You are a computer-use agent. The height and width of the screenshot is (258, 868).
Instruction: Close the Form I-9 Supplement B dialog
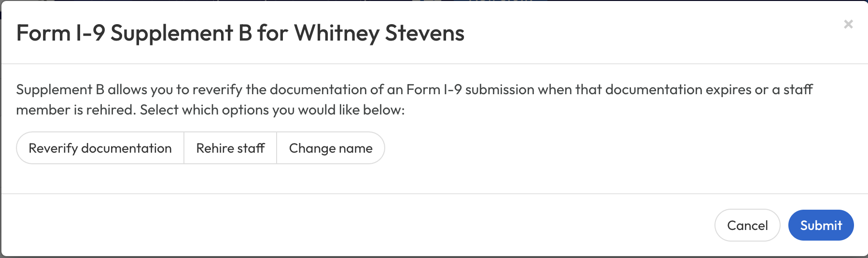coord(848,24)
